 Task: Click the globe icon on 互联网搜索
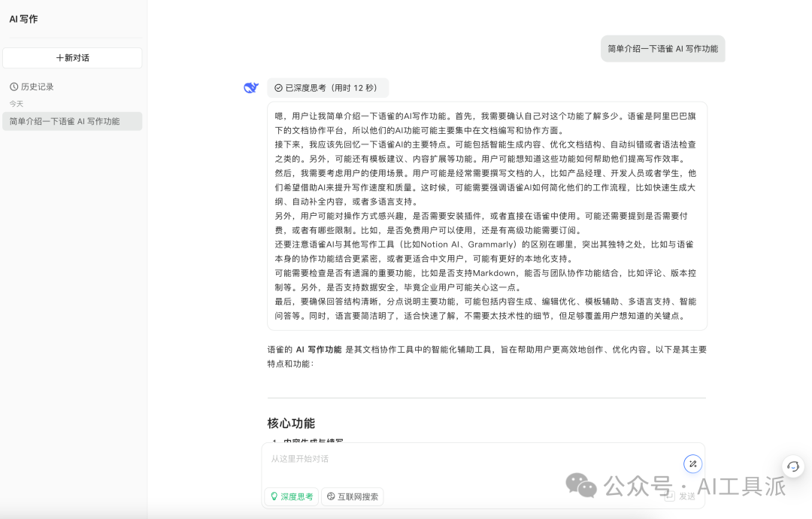(331, 496)
